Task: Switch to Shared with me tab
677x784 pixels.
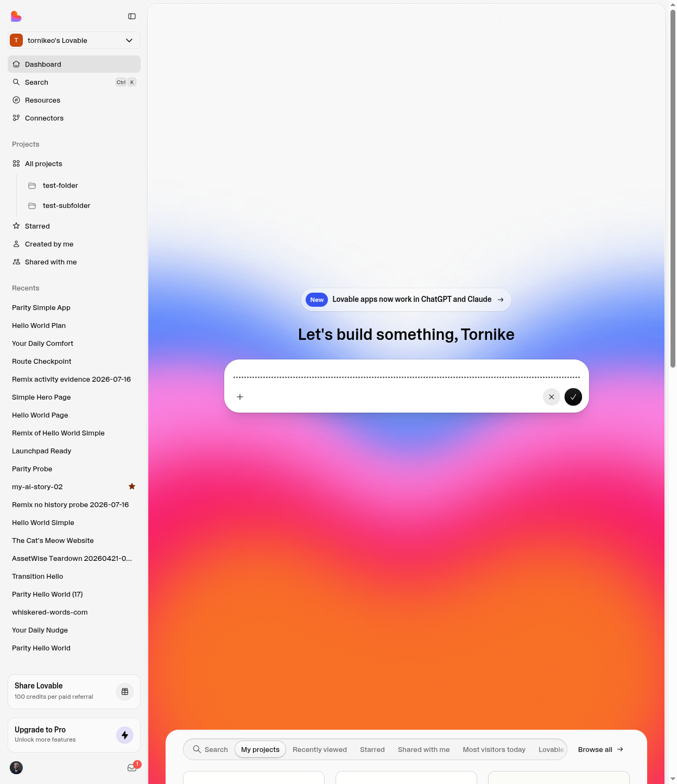Action: click(x=424, y=749)
